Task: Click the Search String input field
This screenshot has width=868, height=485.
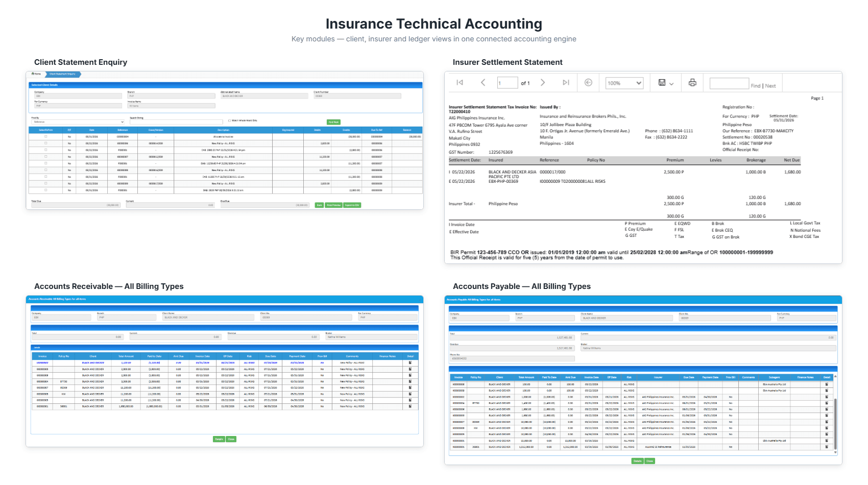Action: [x=176, y=122]
